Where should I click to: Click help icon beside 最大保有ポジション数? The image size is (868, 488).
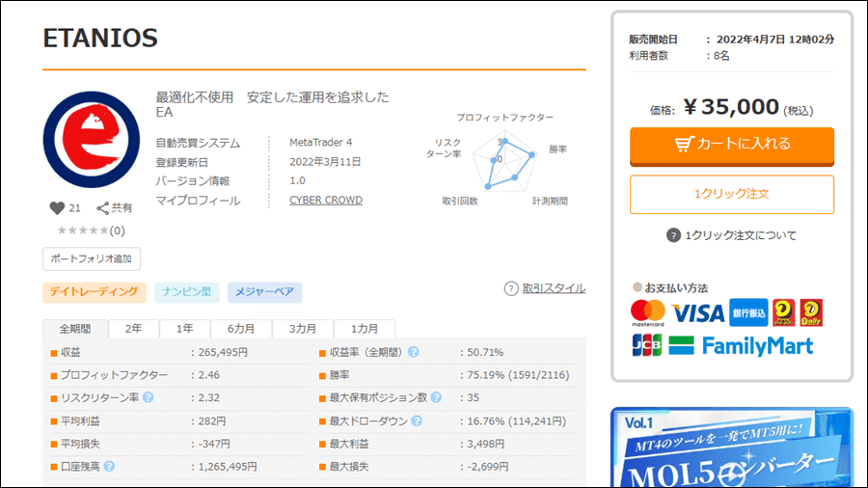click(437, 397)
